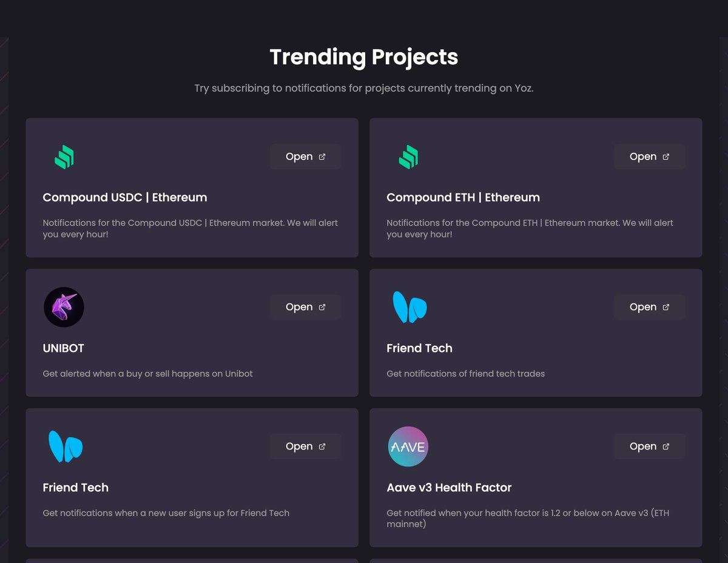Click the Trending Projects heading
Image resolution: width=728 pixels, height=563 pixels.
point(364,57)
